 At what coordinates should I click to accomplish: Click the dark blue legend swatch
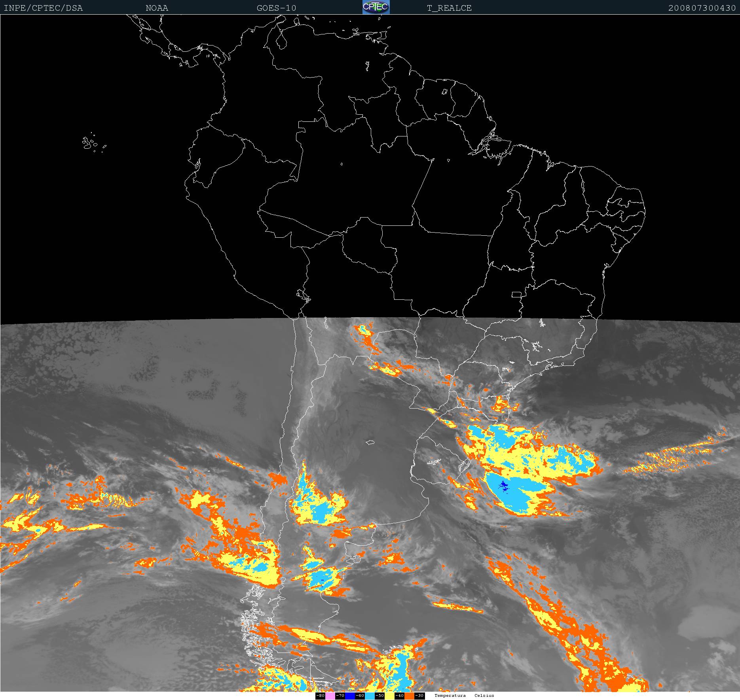pyautogui.click(x=350, y=696)
